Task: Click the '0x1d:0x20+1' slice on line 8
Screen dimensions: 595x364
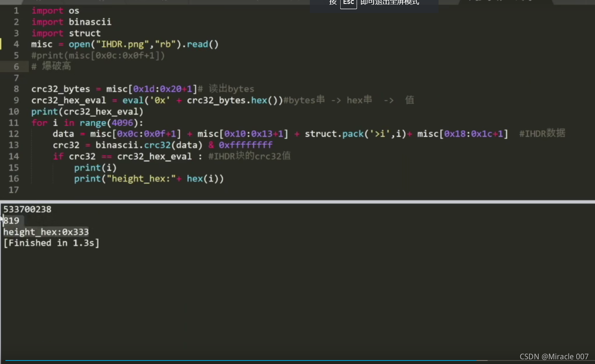Action: [163, 89]
